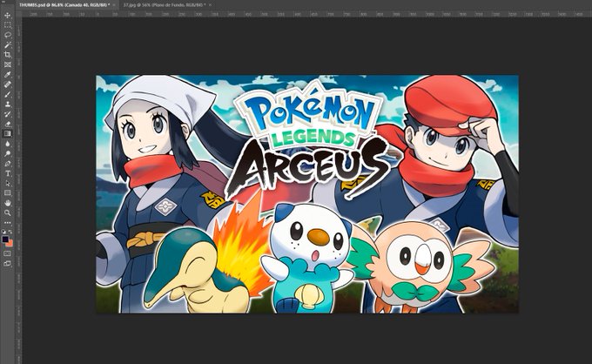
Task: Toggle Quick Mask mode
Action: click(x=7, y=253)
